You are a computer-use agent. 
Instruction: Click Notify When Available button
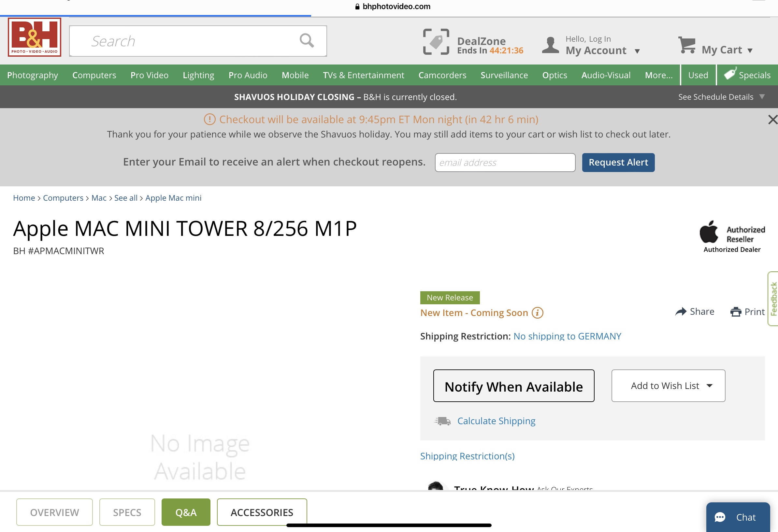click(513, 386)
